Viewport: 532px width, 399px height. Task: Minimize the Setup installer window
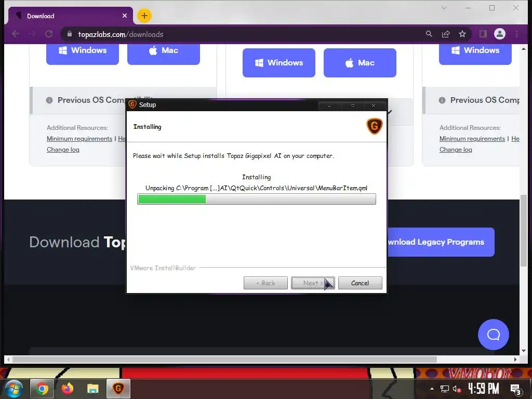click(x=329, y=106)
